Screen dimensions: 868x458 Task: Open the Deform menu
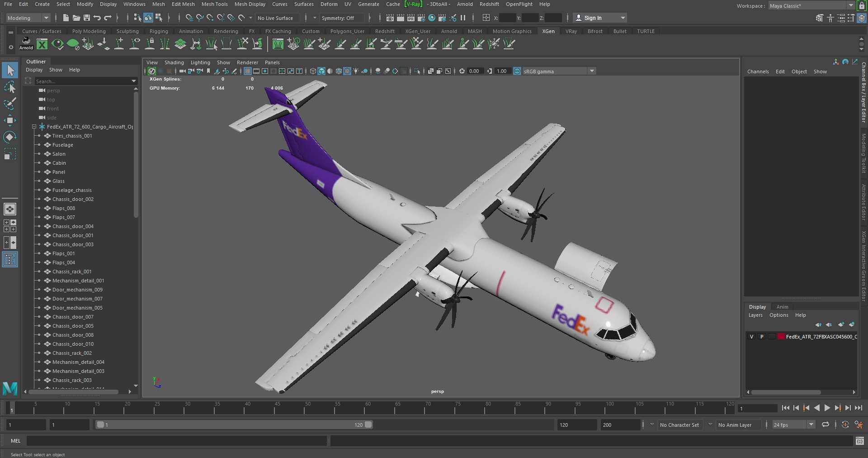click(329, 4)
